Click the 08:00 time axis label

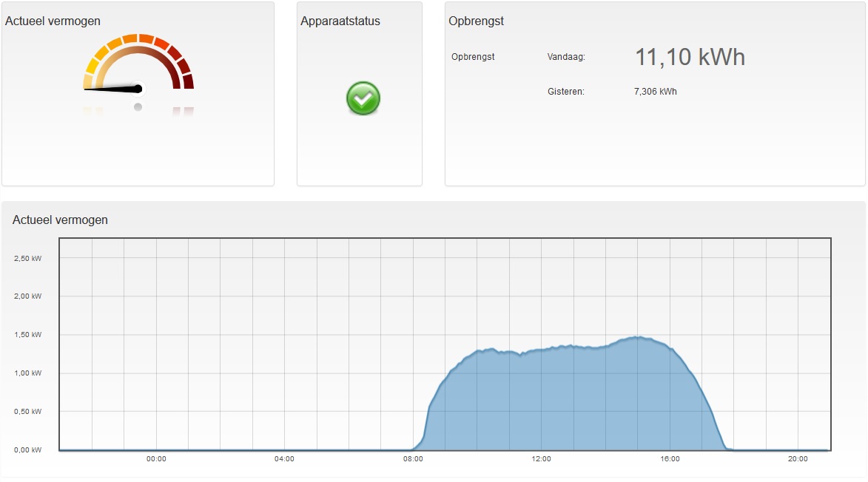[x=413, y=459]
